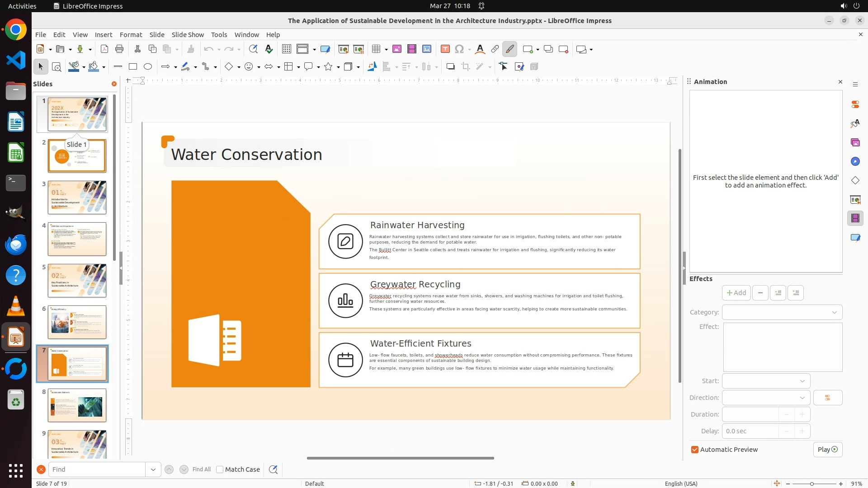
Task: Click the Print toolbar icon
Action: pos(119,49)
